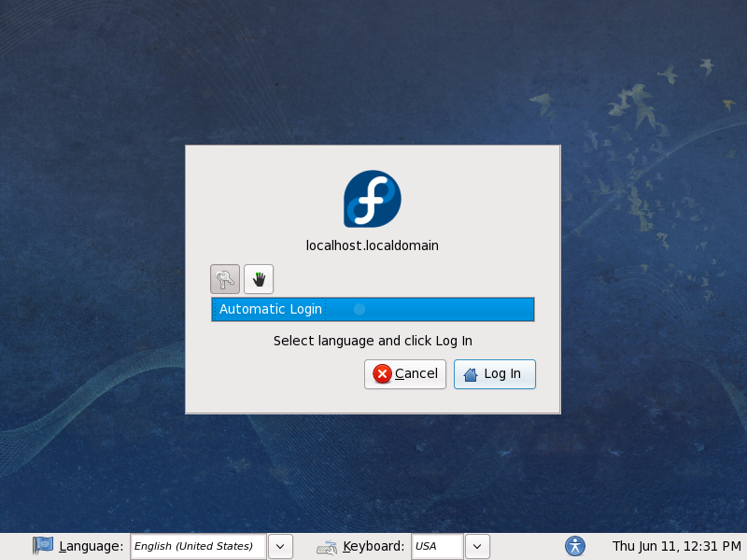Open the Universal Access accessibility icon
This screenshot has height=560, width=747.
coord(576,546)
